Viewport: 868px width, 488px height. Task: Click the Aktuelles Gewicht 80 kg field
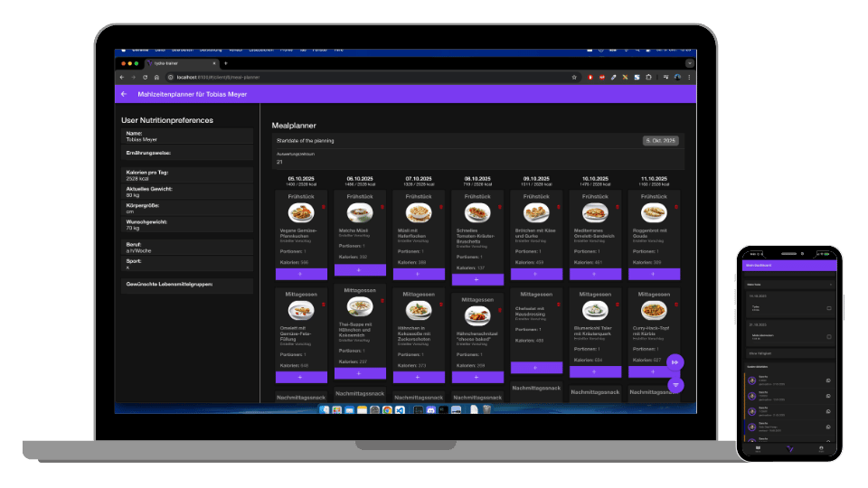(187, 192)
